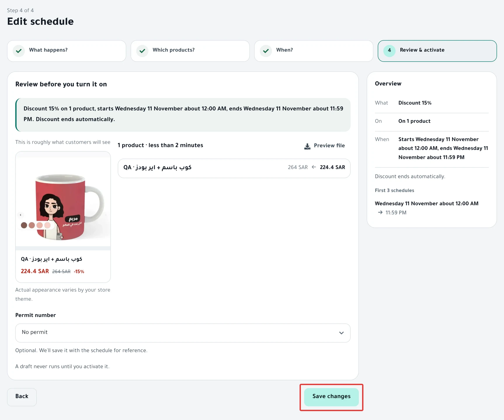Click the Discount 15% overview value
The height and width of the screenshot is (420, 504).
(415, 103)
